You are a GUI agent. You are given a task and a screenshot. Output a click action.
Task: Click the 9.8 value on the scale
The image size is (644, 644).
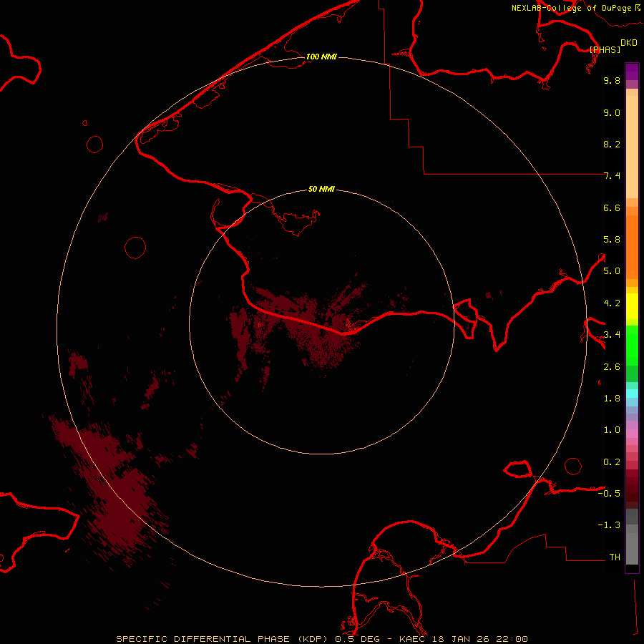tap(611, 81)
